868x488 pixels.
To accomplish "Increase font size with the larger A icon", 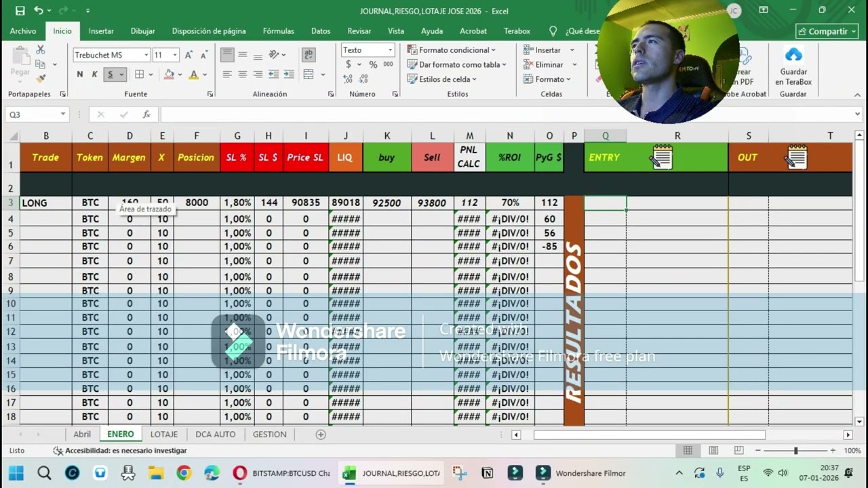I will point(189,55).
